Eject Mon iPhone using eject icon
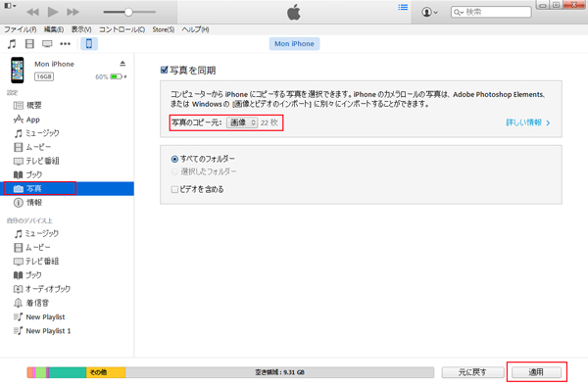Image resolution: width=588 pixels, height=387 pixels. [x=122, y=64]
